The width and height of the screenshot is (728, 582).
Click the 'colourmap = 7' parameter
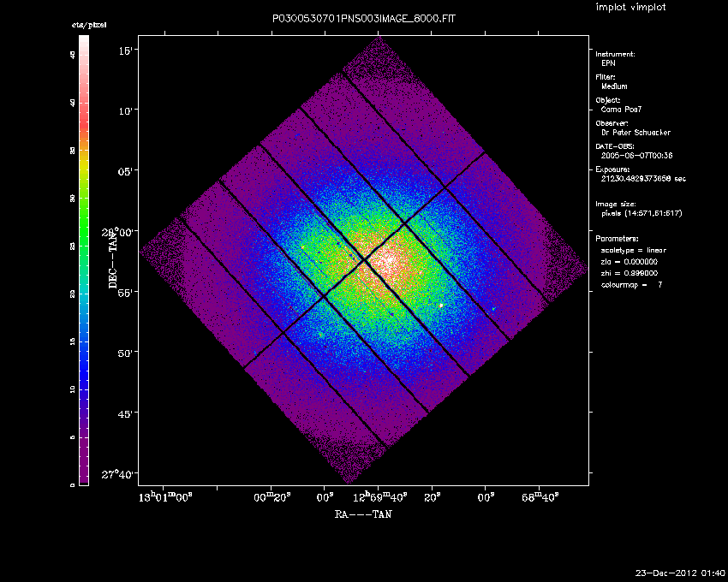pos(631,285)
